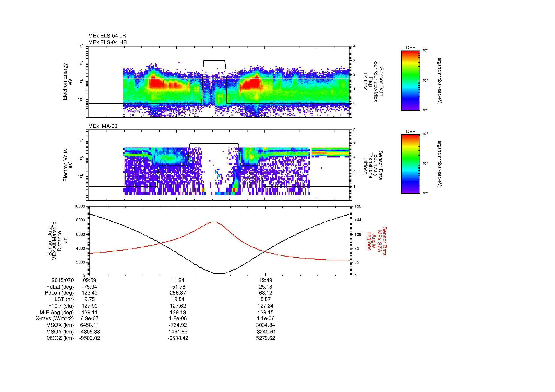Click the 'M-E Ang (deg)' row label

(x=57, y=312)
